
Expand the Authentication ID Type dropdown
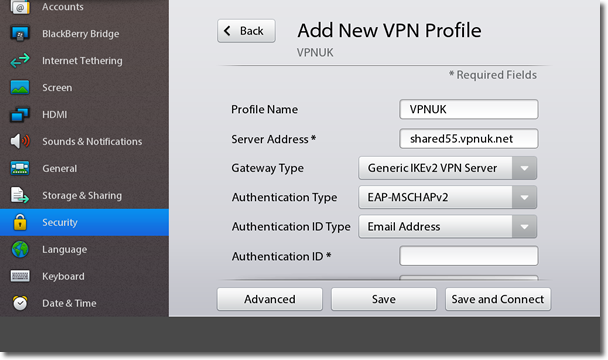coord(447,227)
